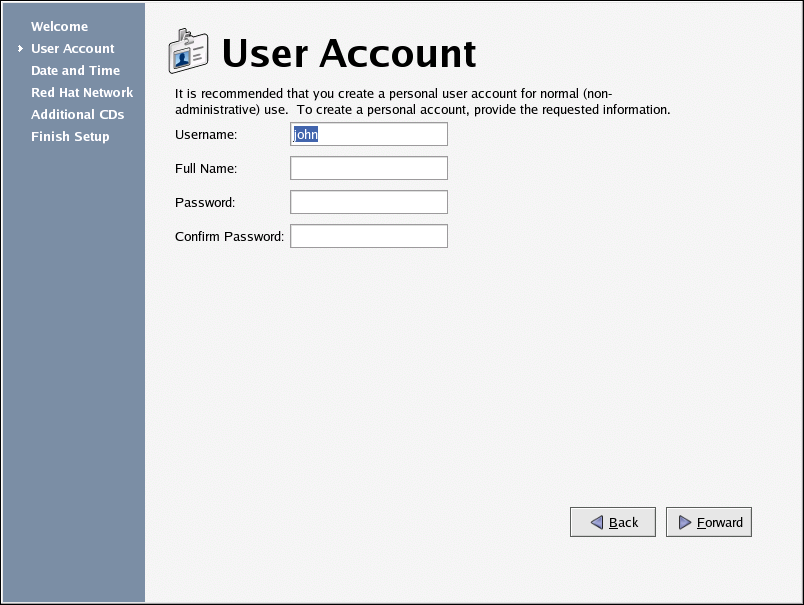This screenshot has height=605, width=804.
Task: Go to Date and Time step
Action: 75,71
